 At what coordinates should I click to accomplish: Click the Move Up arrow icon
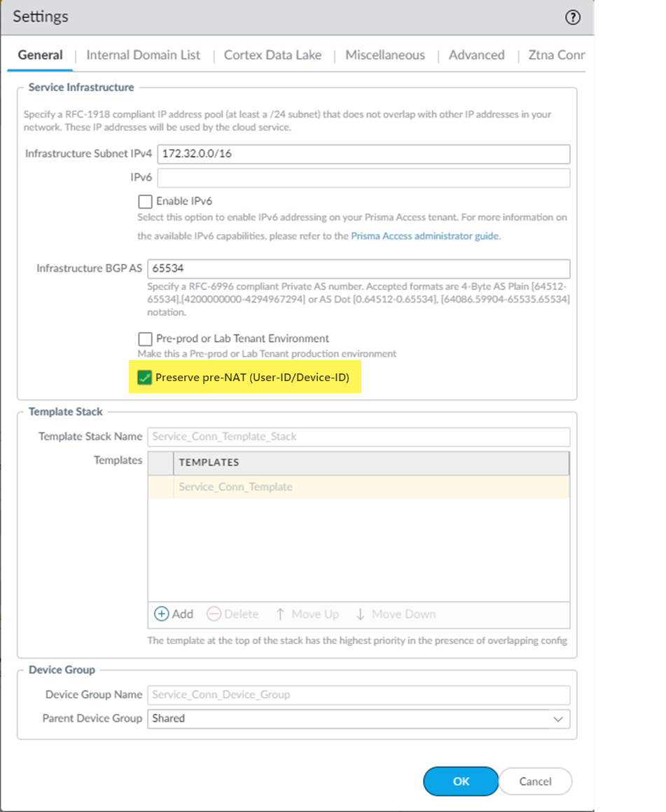tap(280, 614)
